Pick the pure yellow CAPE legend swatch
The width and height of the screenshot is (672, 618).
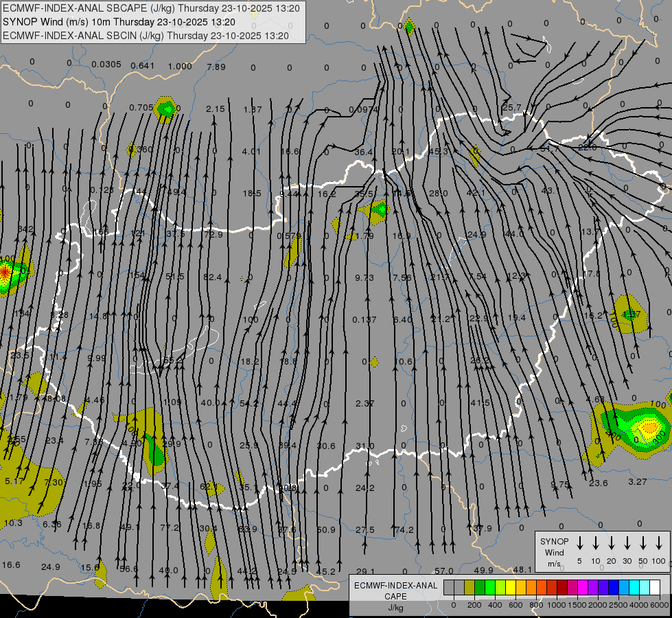tap(511, 587)
